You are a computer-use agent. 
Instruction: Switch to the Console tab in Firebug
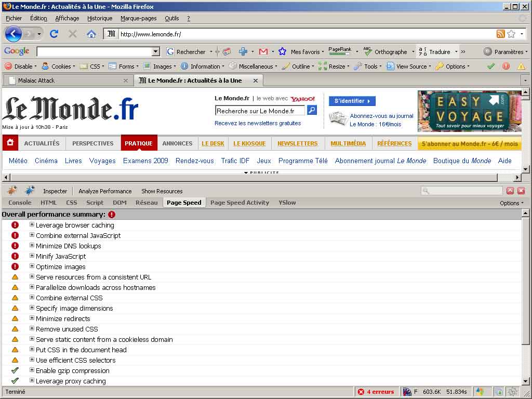20,203
